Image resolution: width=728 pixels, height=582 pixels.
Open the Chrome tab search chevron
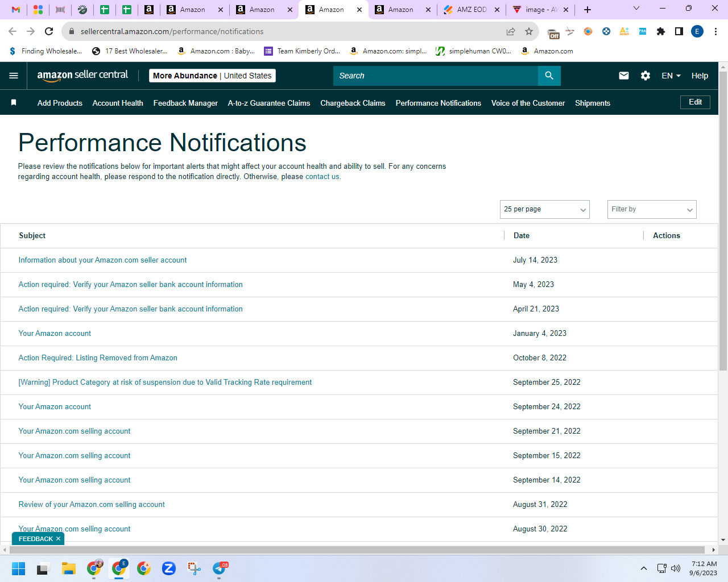(636, 9)
